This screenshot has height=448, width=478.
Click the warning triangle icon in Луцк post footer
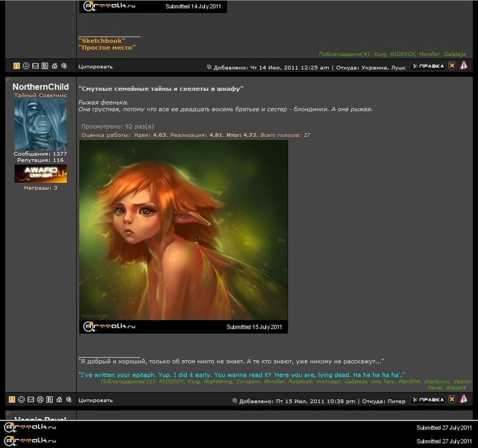(x=464, y=66)
